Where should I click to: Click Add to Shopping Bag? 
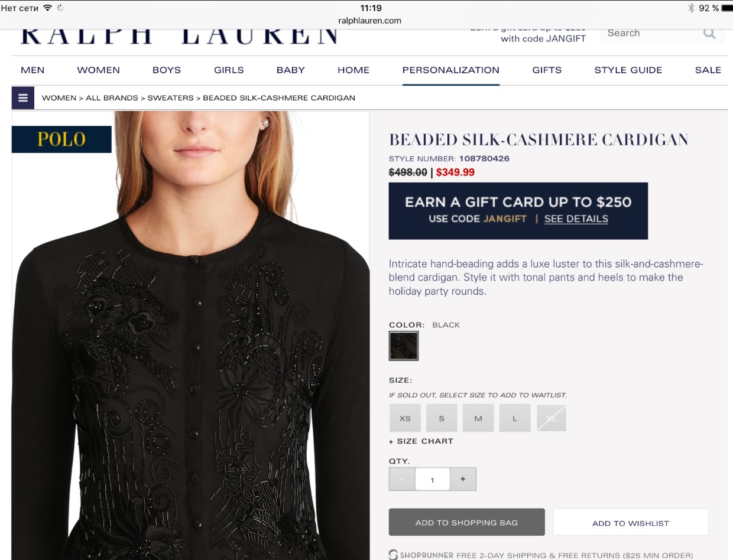(466, 522)
